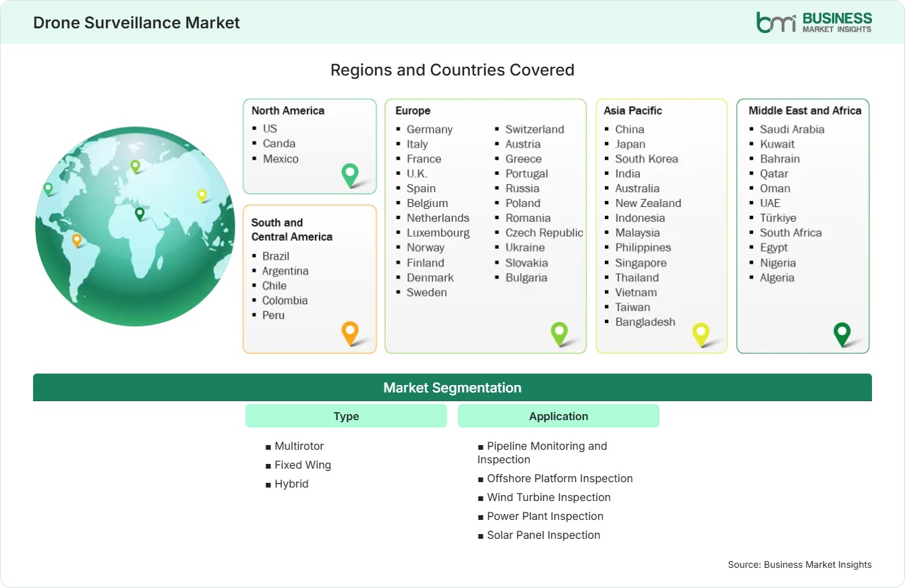Click the Drone Surveillance Market title
Viewport: 905px width, 588px height.
(137, 22)
